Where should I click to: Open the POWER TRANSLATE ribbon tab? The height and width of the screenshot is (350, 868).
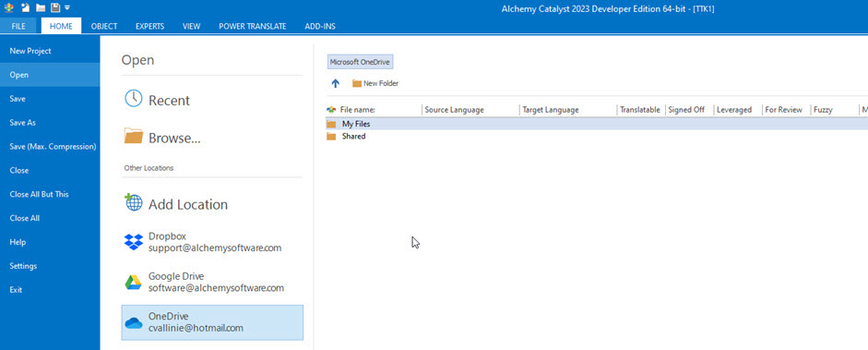click(x=253, y=26)
